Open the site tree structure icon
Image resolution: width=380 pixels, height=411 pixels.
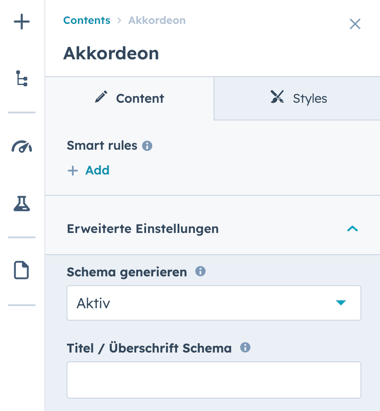pos(22,79)
